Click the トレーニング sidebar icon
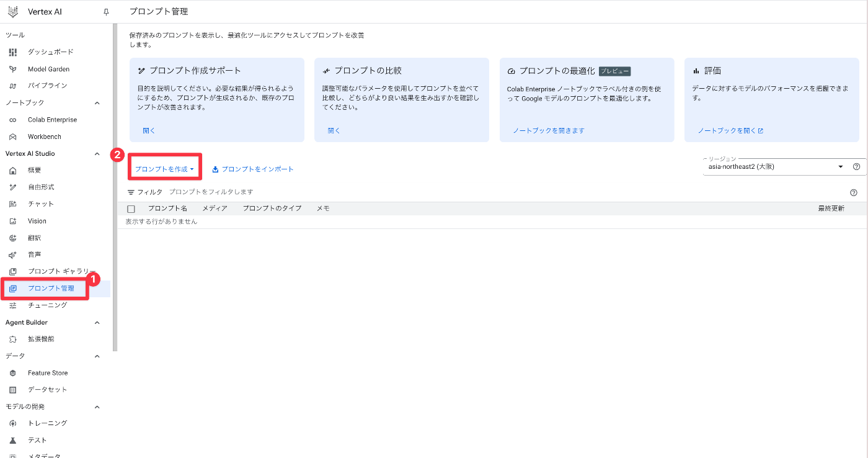Image resolution: width=868 pixels, height=458 pixels. tap(13, 423)
